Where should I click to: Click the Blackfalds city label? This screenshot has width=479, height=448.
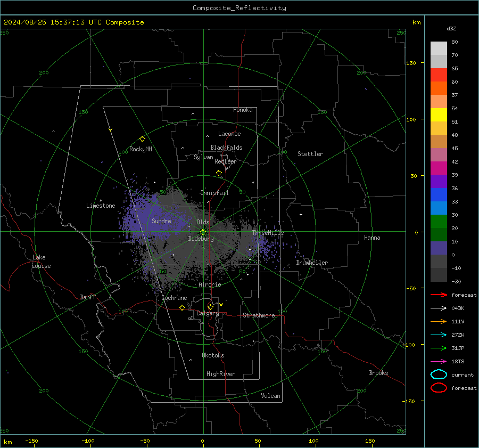[226, 148]
